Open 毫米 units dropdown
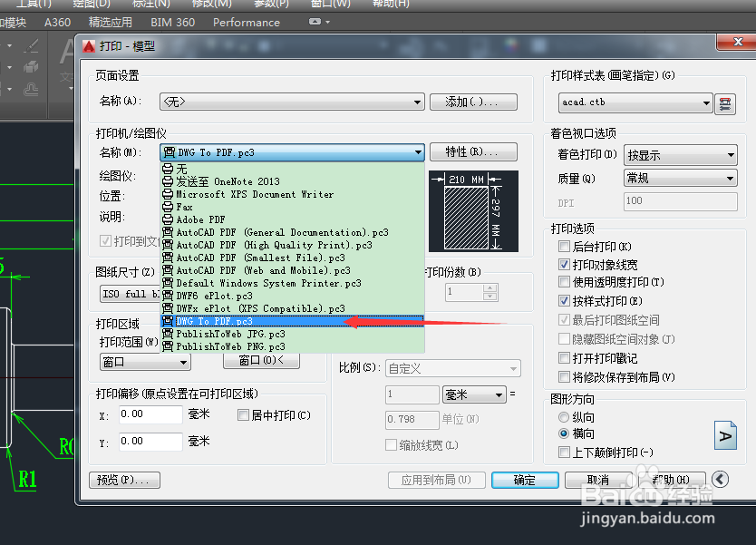756x545 pixels. point(474,394)
